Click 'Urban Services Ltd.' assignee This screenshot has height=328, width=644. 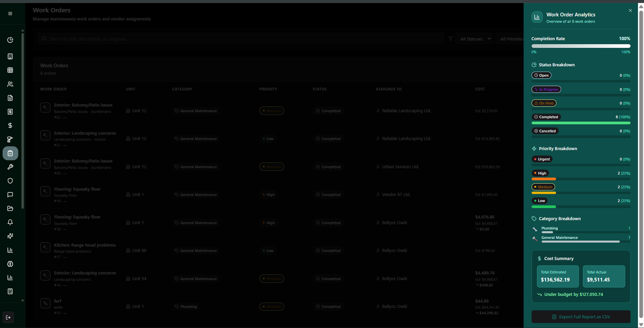pos(400,167)
